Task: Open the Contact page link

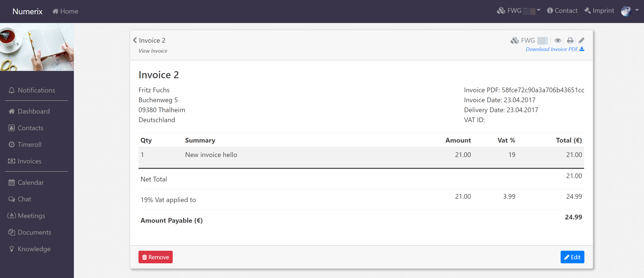Action: point(562,11)
